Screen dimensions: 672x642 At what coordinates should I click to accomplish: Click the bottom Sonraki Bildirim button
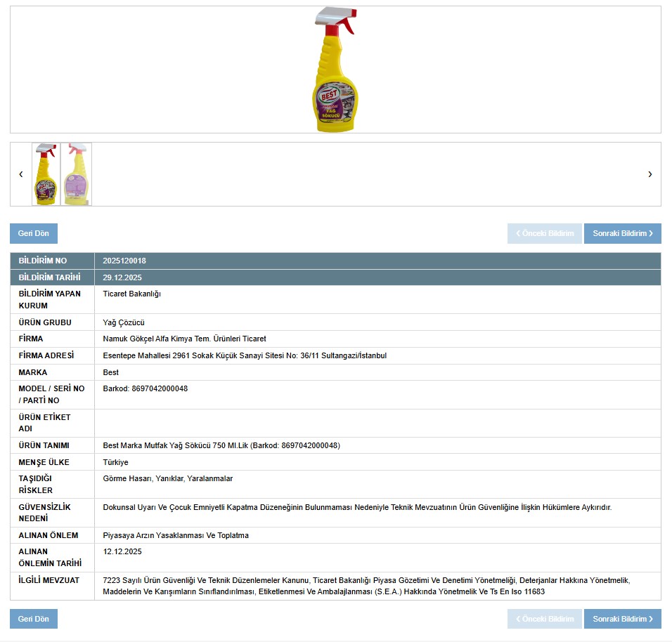[622, 619]
